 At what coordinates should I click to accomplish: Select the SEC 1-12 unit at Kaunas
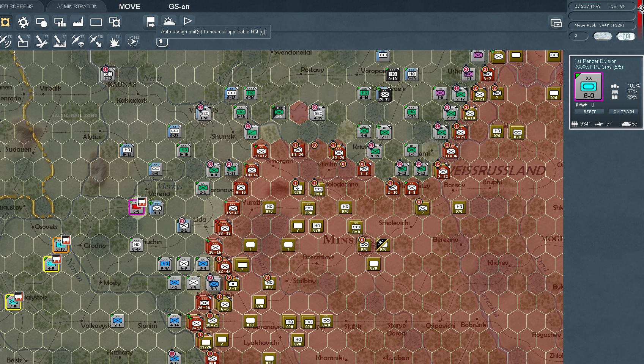pos(108,74)
